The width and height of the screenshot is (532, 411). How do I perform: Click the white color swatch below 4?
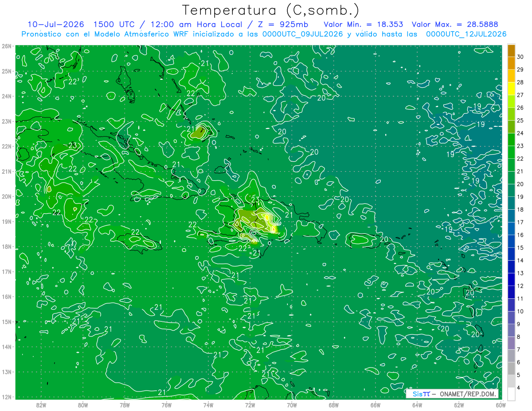tap(511, 394)
